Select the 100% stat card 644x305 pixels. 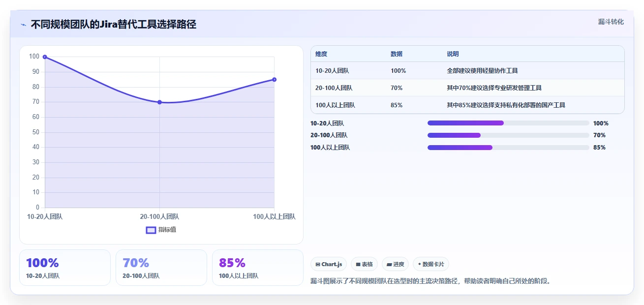click(x=65, y=268)
